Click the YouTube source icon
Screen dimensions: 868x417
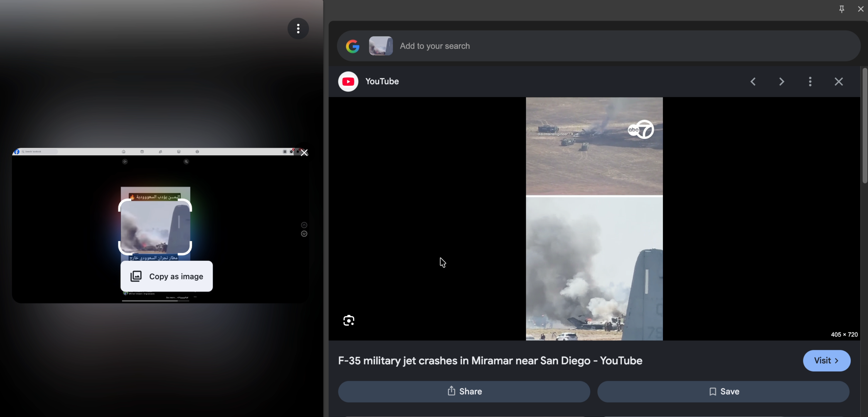pos(348,82)
